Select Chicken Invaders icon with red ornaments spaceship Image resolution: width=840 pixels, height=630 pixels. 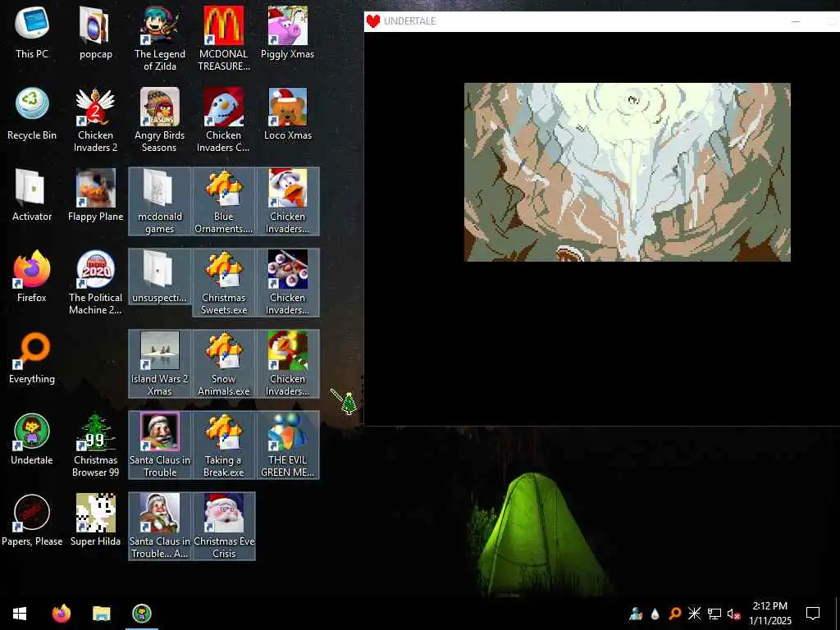pyautogui.click(x=288, y=283)
